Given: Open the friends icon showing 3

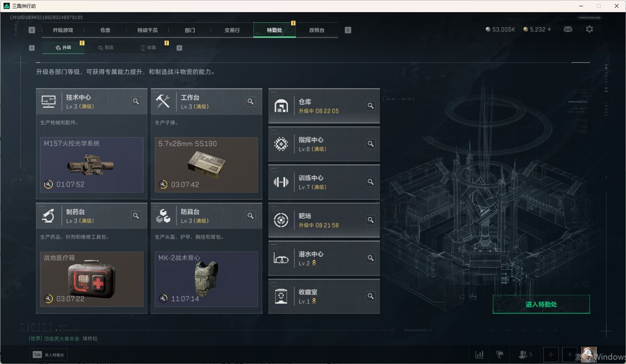Looking at the screenshot, I should click(525, 354).
